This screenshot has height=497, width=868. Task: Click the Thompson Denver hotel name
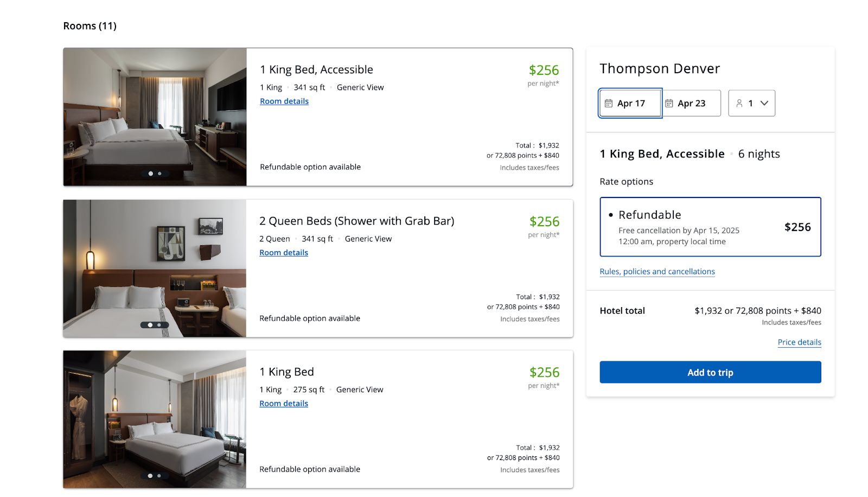[x=659, y=68]
